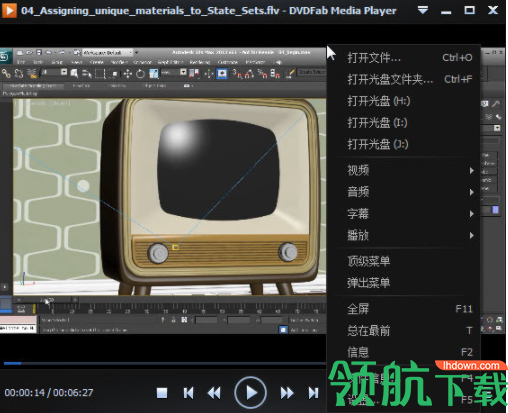Open the DVDFab menu dropdown arrow
The width and height of the screenshot is (508, 413).
click(423, 10)
